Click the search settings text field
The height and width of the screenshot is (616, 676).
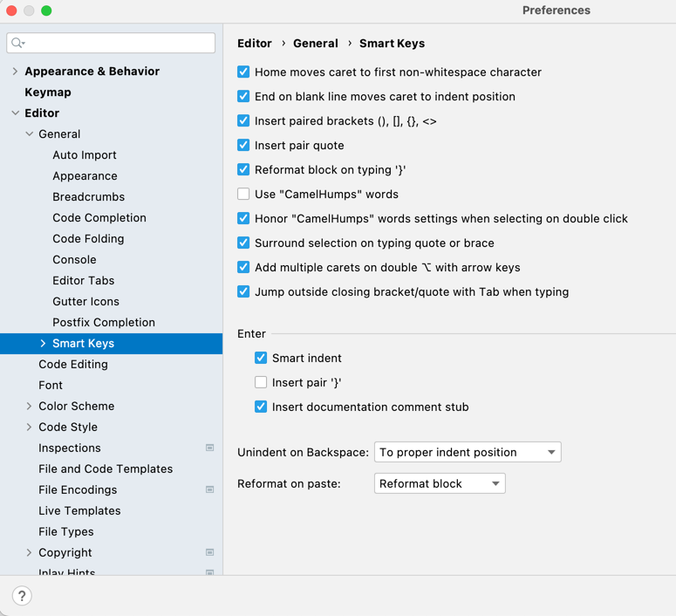tap(111, 43)
